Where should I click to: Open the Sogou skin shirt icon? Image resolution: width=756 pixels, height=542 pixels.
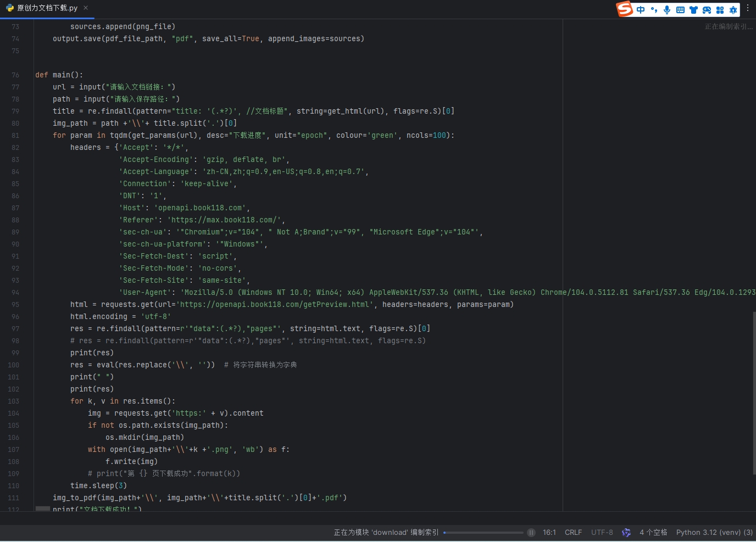pyautogui.click(x=693, y=10)
